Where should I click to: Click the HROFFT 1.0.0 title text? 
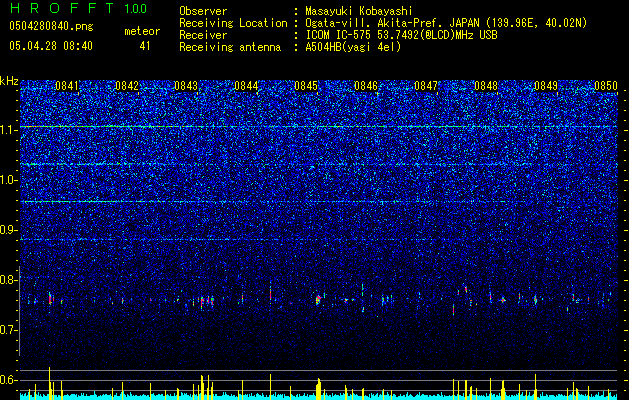pos(78,8)
